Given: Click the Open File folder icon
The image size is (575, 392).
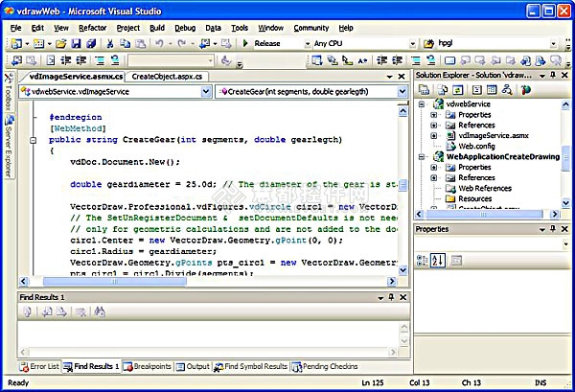Looking at the screenshot, I should tap(61, 44).
